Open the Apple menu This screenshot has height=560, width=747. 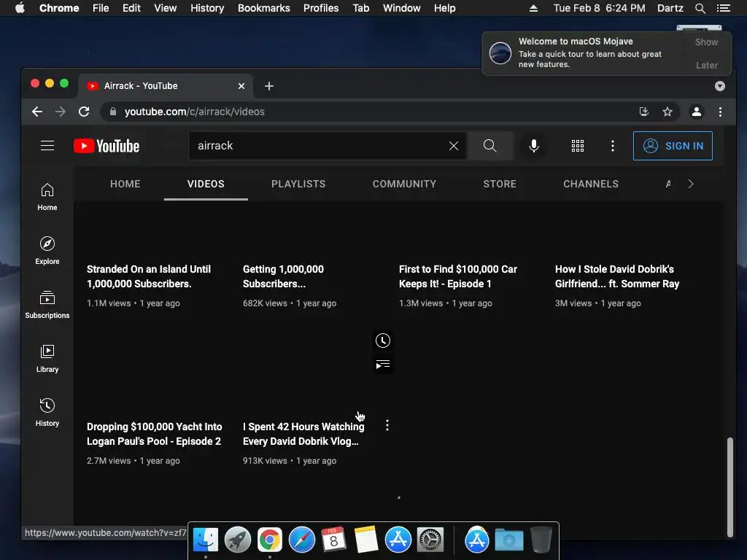(x=20, y=8)
